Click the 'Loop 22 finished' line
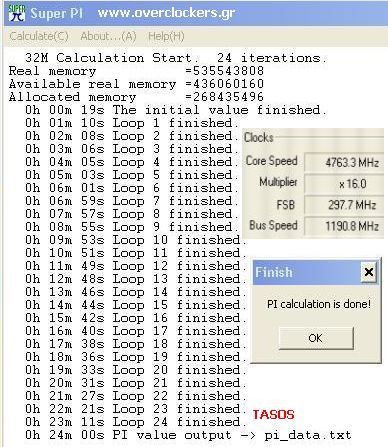This screenshot has width=388, height=447. (x=136, y=396)
